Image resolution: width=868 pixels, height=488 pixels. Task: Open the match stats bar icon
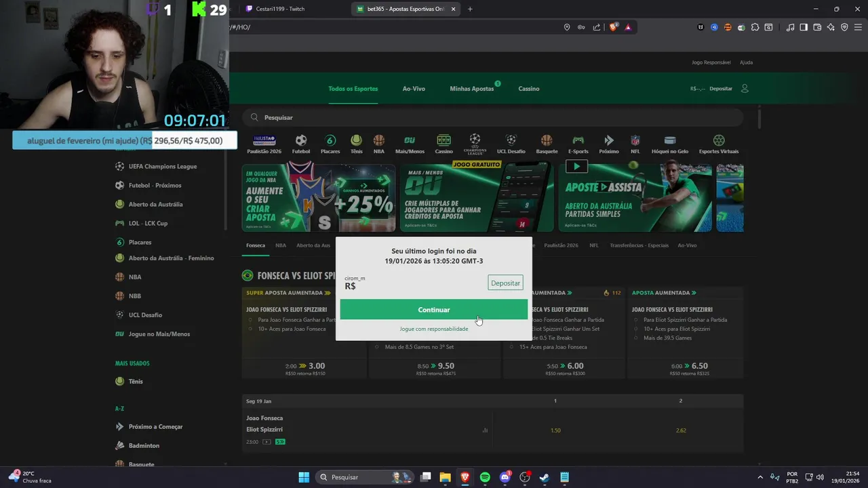point(485,430)
